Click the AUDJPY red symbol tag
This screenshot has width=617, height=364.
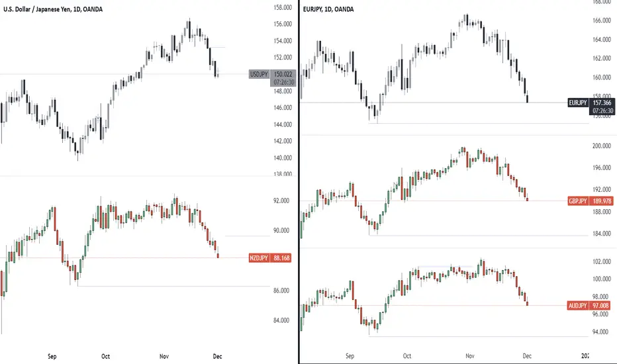point(578,306)
